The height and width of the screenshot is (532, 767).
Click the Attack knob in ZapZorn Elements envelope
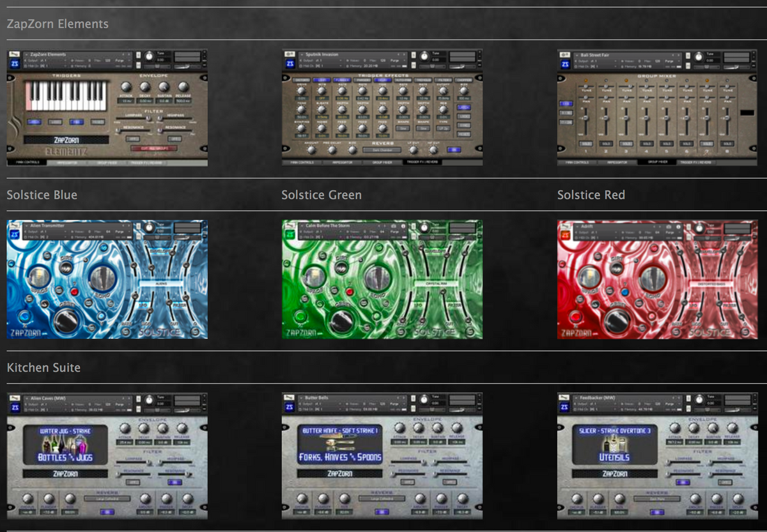125,87
